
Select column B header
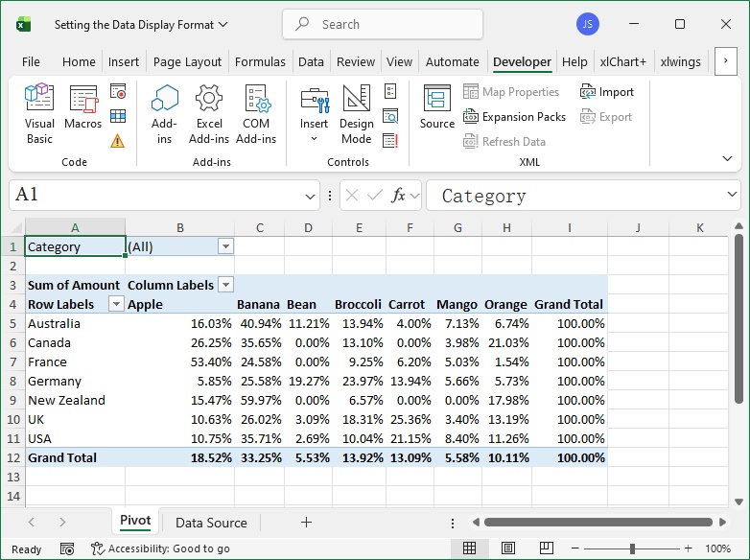180,227
